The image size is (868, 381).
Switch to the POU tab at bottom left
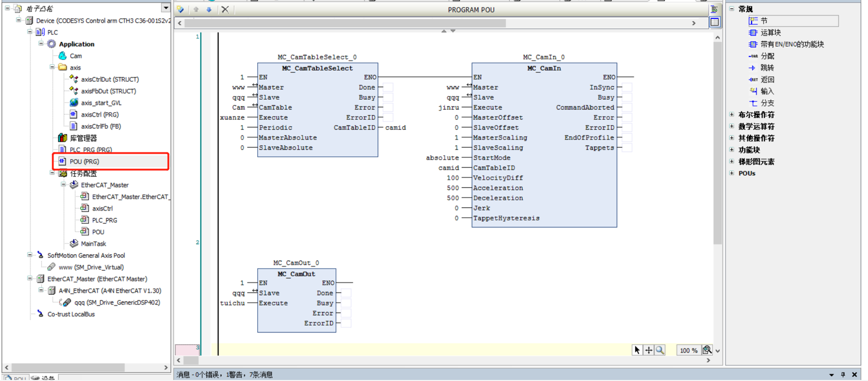(16, 378)
